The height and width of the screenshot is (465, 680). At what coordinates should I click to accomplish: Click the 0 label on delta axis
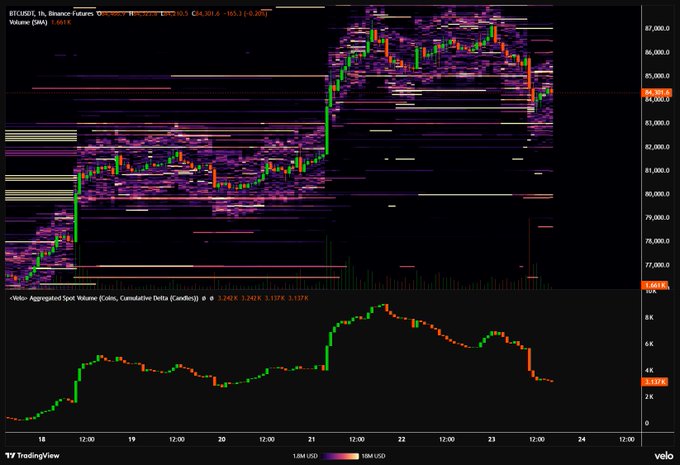pyautogui.click(x=647, y=423)
